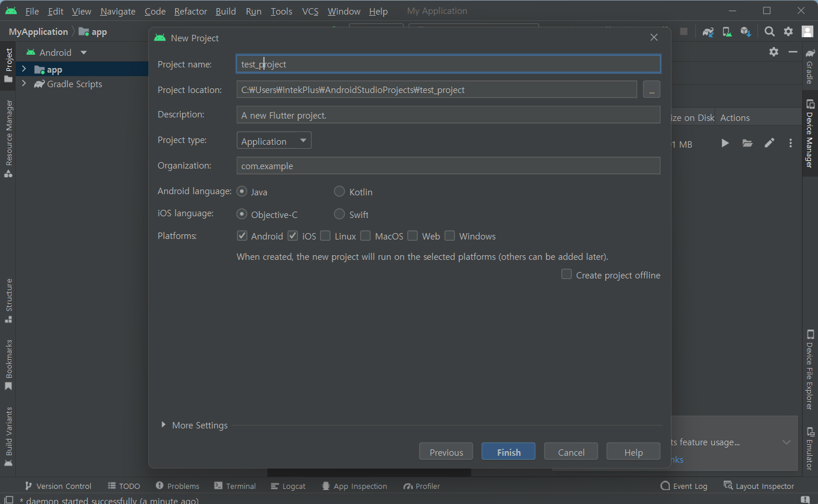Open the AVD device manager toolbar icon
The width and height of the screenshot is (818, 504).
tap(727, 31)
